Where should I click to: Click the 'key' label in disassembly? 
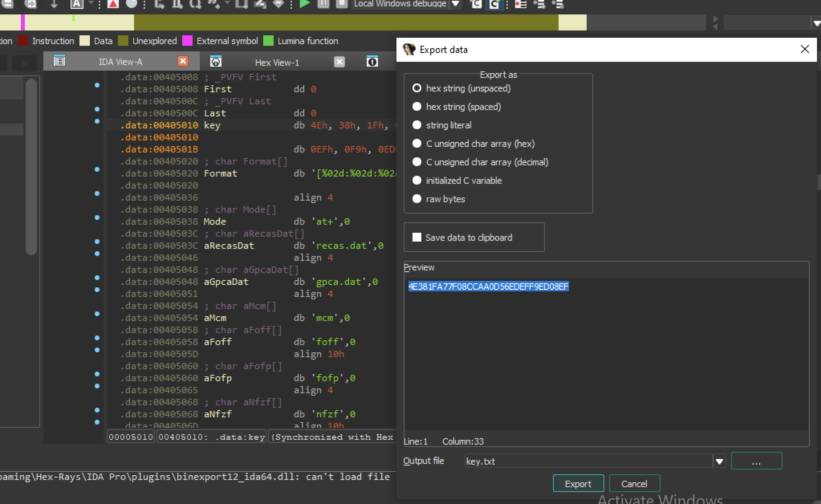click(212, 125)
